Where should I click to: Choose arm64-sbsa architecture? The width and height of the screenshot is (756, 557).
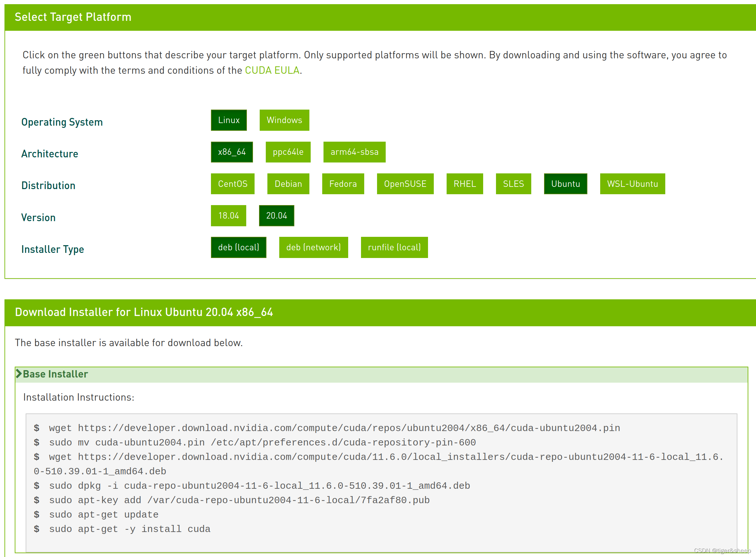pyautogui.click(x=355, y=152)
